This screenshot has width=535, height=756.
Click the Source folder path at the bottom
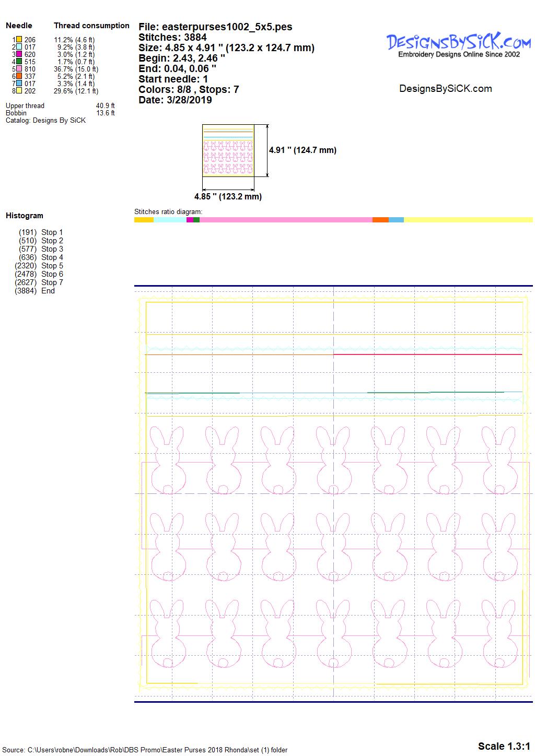[145, 750]
